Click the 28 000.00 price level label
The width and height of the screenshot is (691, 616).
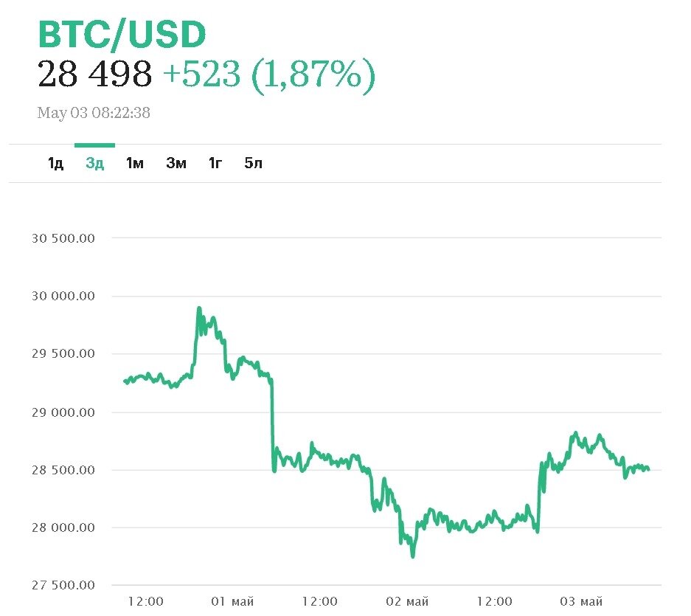[x=65, y=527]
